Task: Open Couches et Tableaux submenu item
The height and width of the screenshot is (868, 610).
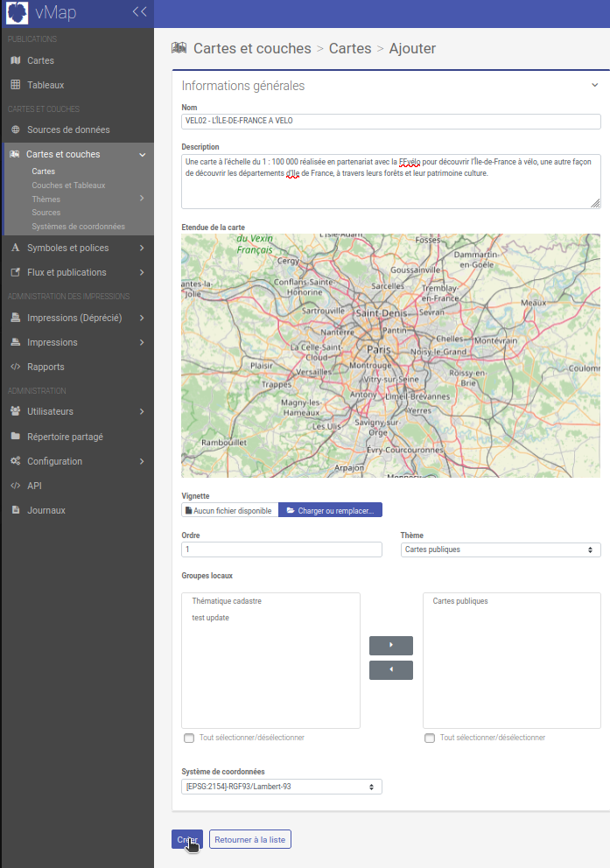Action: tap(68, 185)
